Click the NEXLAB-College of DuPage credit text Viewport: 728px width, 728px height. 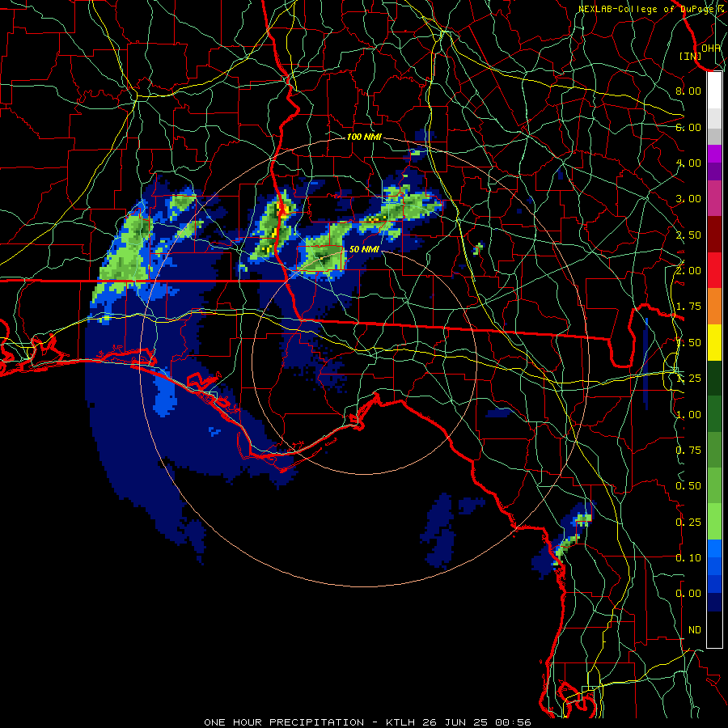click(652, 9)
